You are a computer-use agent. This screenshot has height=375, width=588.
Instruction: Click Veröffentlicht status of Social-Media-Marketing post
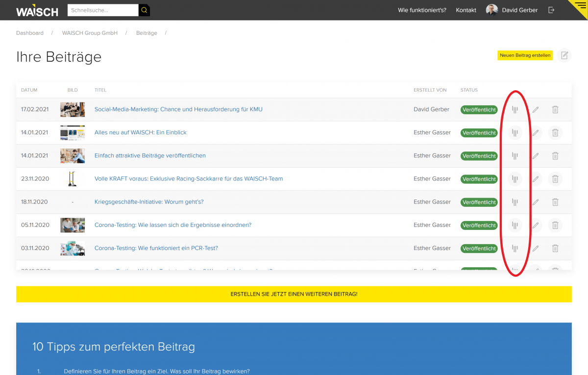[479, 110]
